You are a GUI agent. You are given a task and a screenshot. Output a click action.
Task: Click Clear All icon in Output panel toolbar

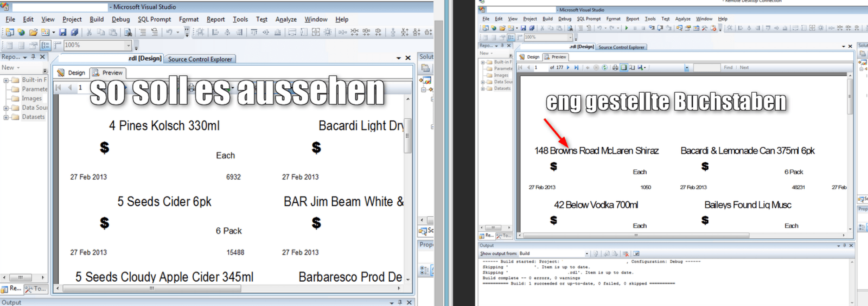coord(626,253)
